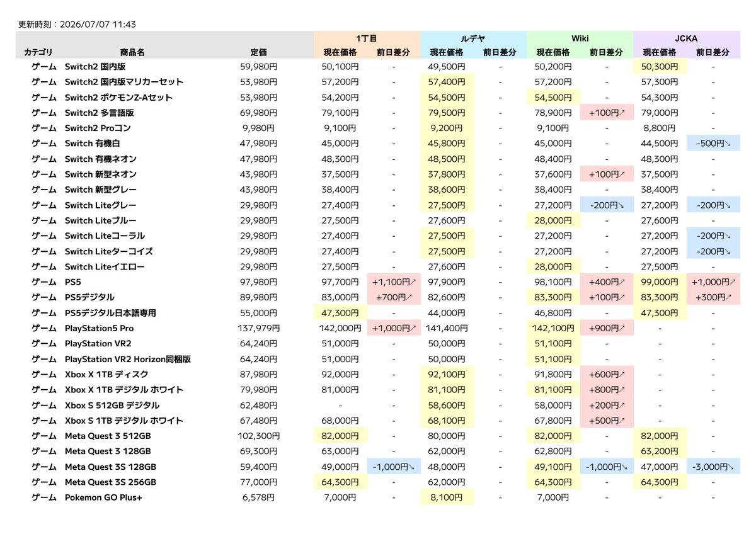This screenshot has width=756, height=534.
Task: Click Wiki +100円 difference for Switch2 多言語版
Action: 607,113
